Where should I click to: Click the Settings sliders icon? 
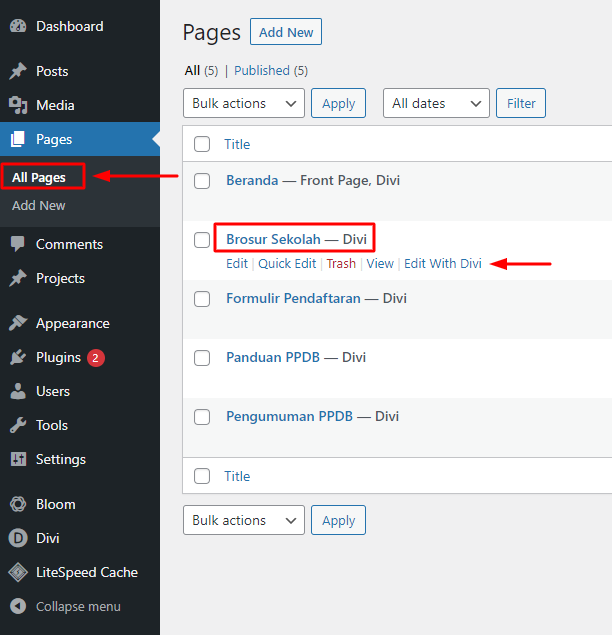18,459
